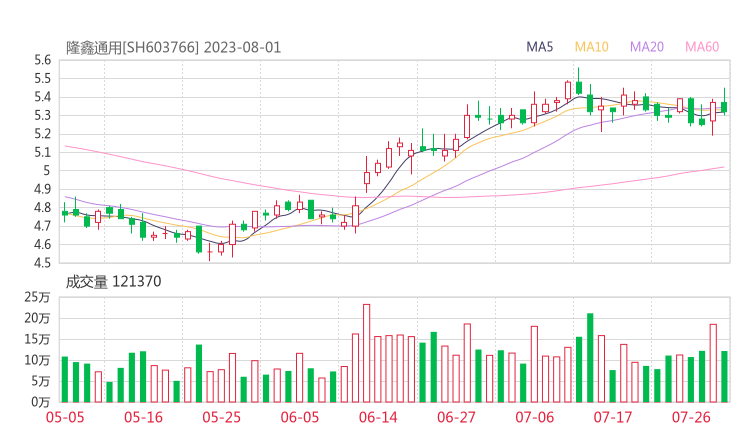
Task: Click the 20万 volume axis label
Action: tap(37, 319)
